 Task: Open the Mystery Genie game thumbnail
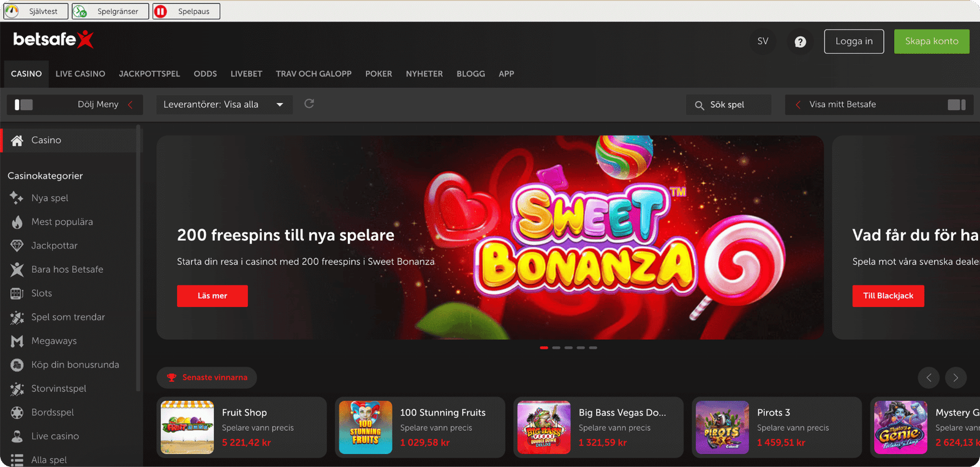click(x=900, y=427)
